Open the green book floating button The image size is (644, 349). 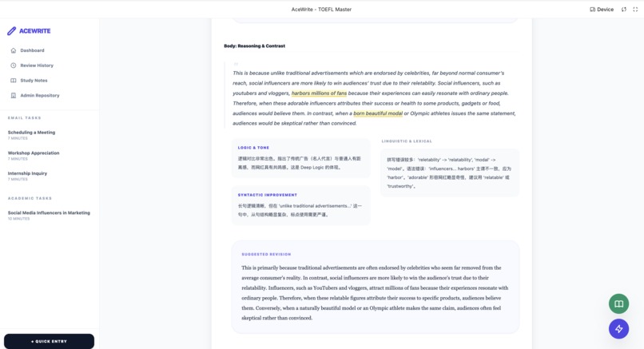tap(618, 303)
